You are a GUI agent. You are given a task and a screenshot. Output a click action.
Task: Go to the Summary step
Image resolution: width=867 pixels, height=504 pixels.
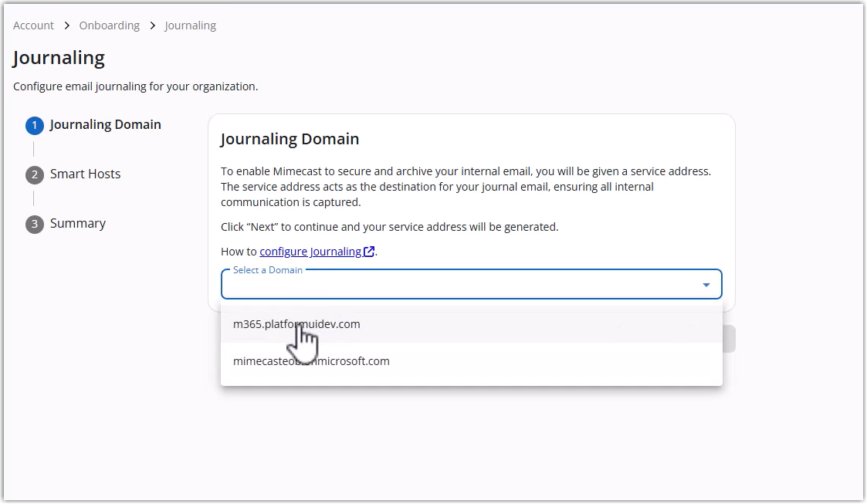(x=78, y=224)
